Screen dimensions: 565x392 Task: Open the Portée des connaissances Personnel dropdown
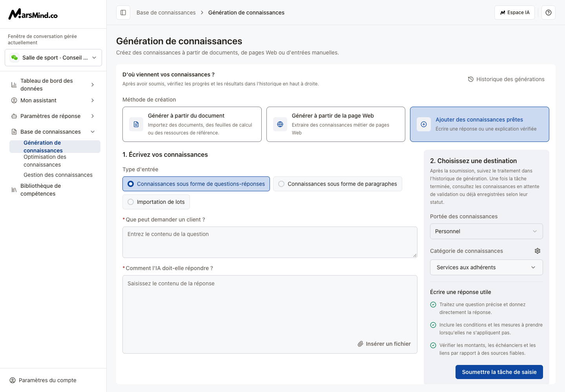(x=487, y=231)
